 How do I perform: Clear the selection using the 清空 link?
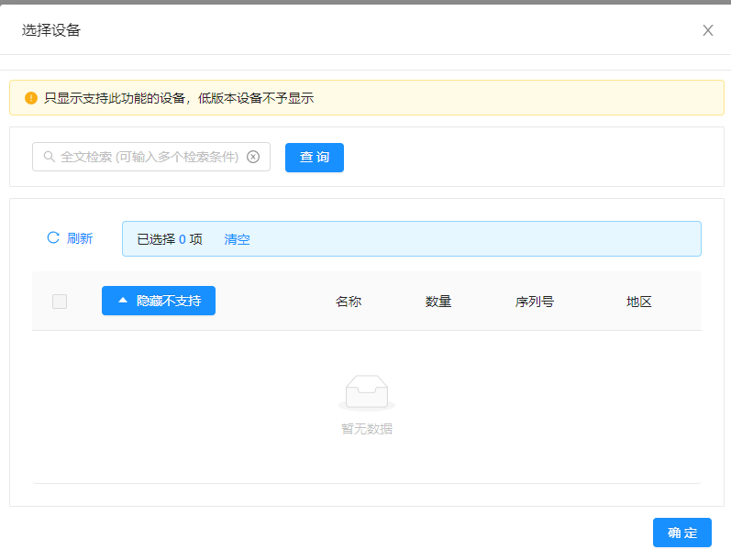237,239
